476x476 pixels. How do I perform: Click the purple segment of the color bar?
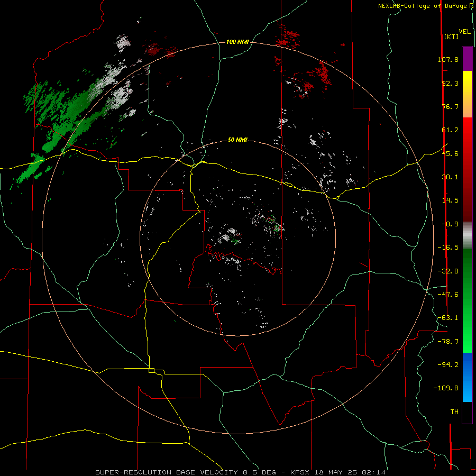(467, 59)
